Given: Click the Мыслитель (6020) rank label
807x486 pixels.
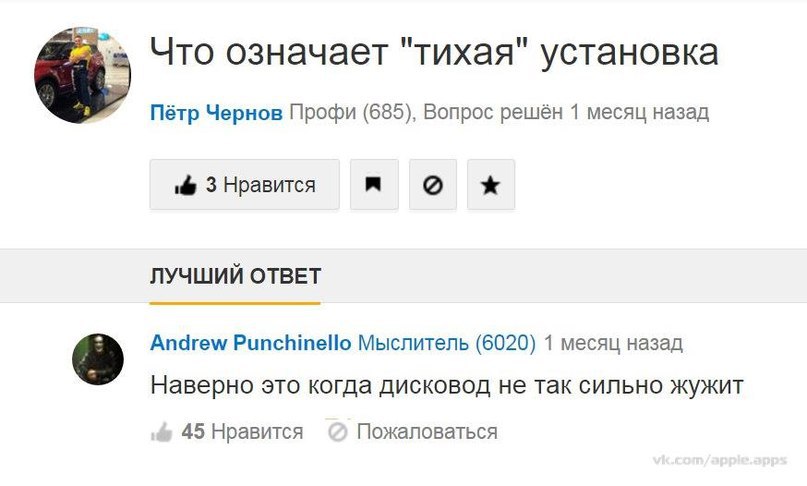Looking at the screenshot, I should pyautogui.click(x=447, y=344).
